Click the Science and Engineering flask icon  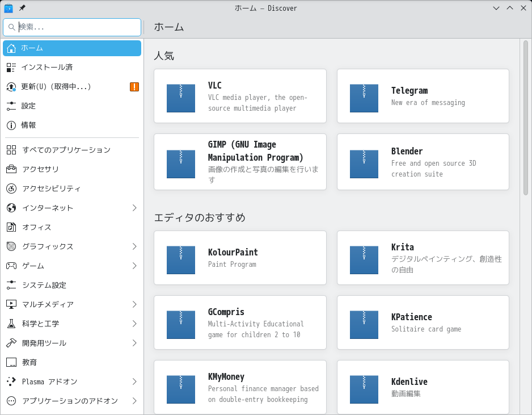[11, 324]
